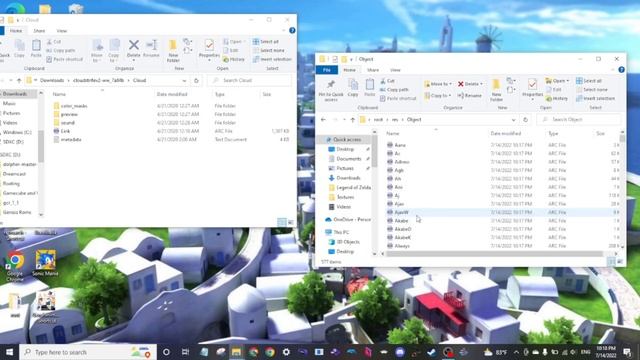
Task: Open the Windows Start menu
Action: [9, 352]
